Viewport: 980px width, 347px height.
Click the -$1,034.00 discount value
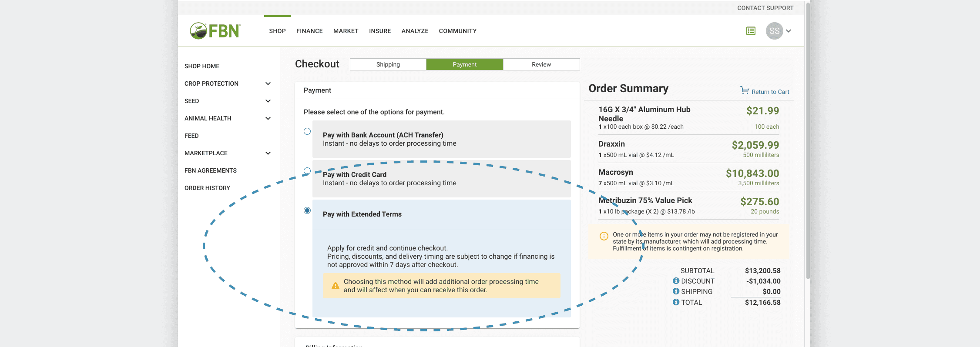[x=763, y=281]
